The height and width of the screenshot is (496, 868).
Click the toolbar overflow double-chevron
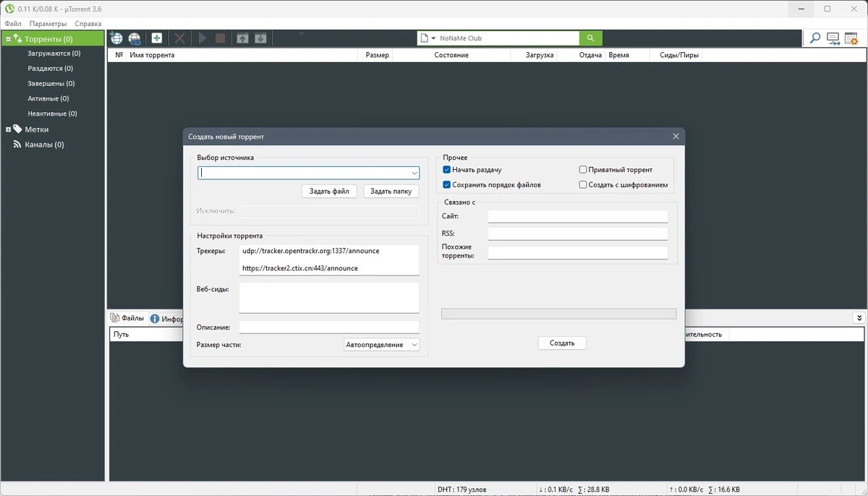301,33
